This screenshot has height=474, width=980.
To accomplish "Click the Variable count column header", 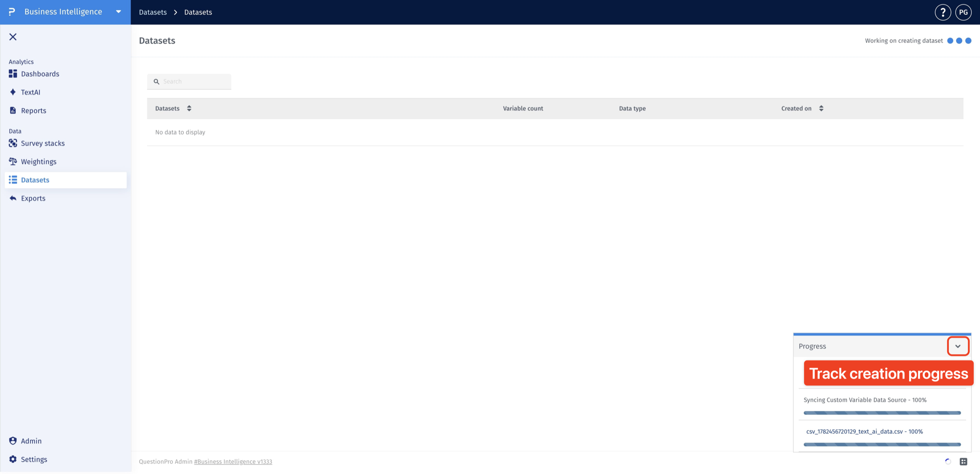I will [x=523, y=108].
